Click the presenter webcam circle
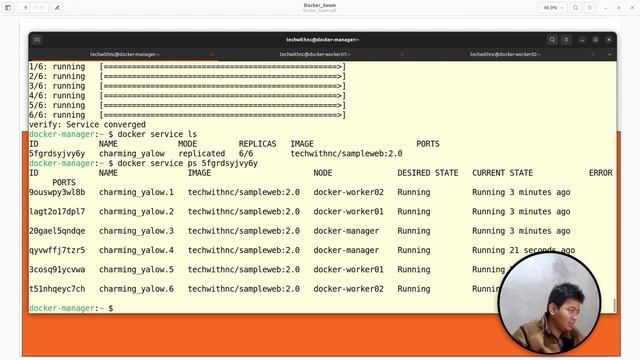The width and height of the screenshot is (640, 360). point(549,302)
